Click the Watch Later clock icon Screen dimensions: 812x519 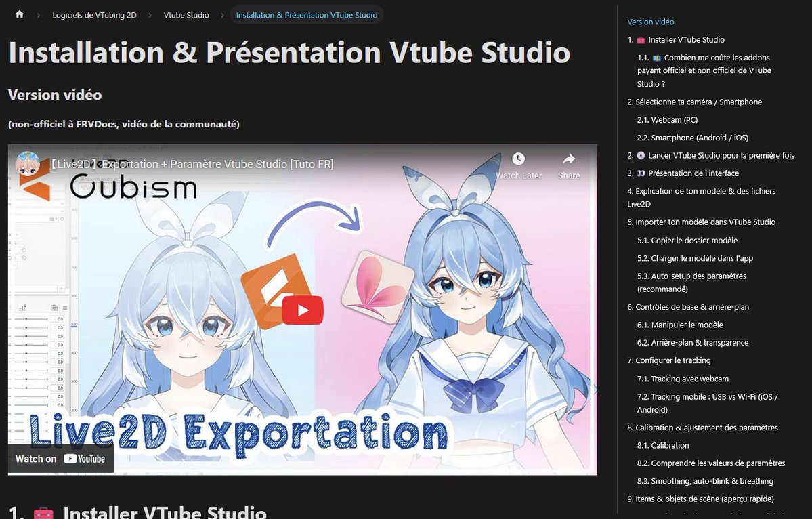[518, 159]
